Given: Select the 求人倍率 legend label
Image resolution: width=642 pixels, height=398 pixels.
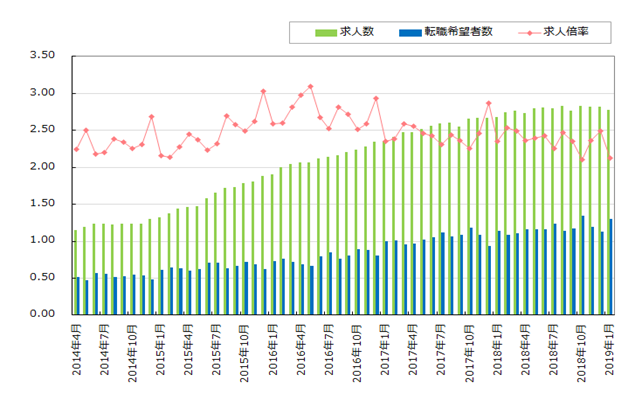Looking at the screenshot, I should coord(566,32).
